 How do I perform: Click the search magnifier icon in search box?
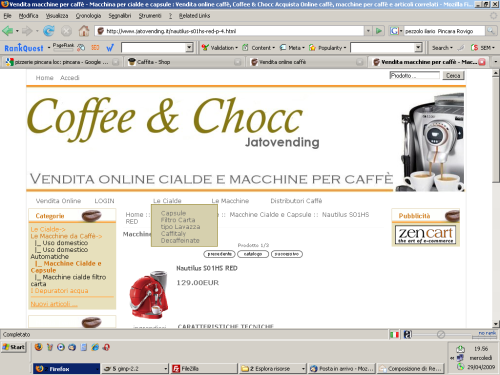[490, 31]
